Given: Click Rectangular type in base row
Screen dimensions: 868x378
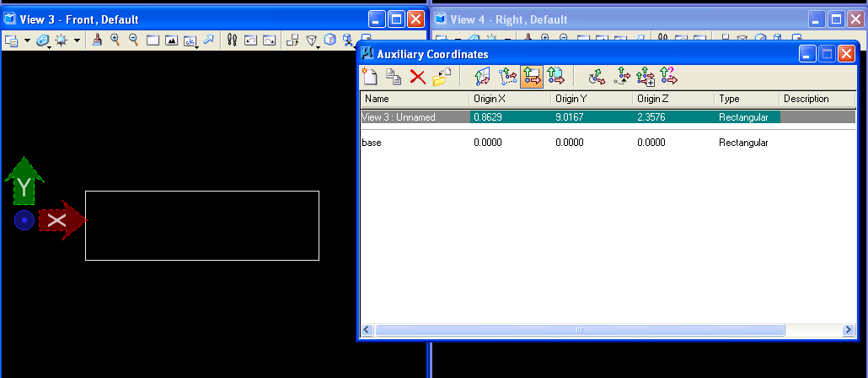Looking at the screenshot, I should point(743,143).
